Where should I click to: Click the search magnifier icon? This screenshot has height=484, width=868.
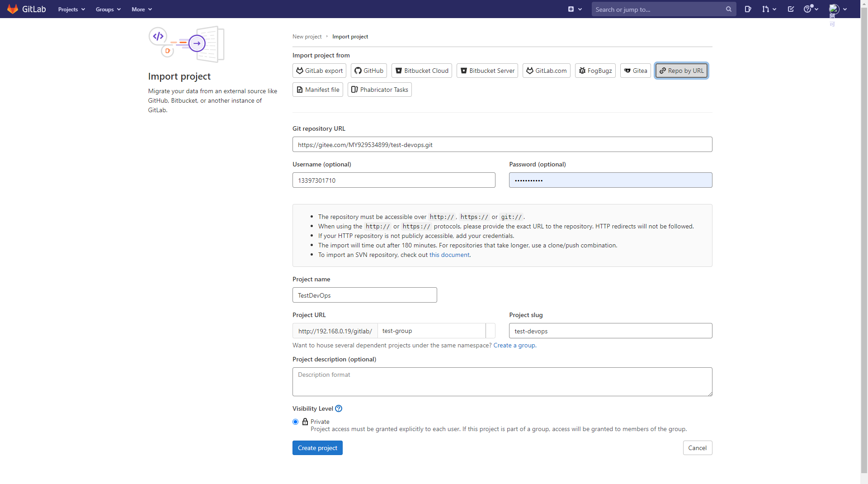(729, 9)
